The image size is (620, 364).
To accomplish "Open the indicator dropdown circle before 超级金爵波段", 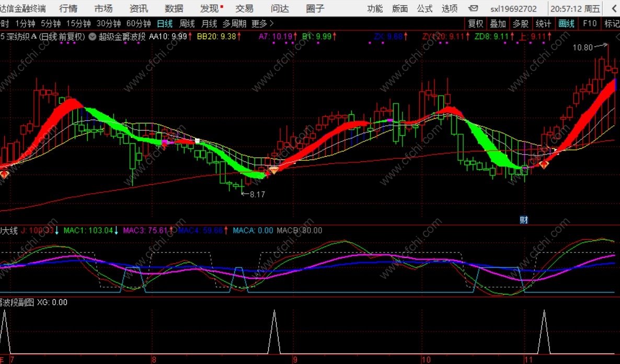I will pos(92,37).
